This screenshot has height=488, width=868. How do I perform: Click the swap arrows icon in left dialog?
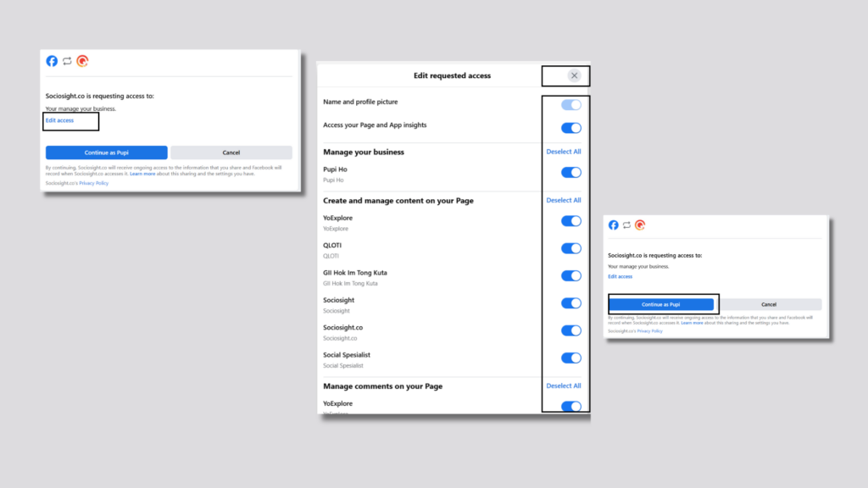pyautogui.click(x=67, y=61)
